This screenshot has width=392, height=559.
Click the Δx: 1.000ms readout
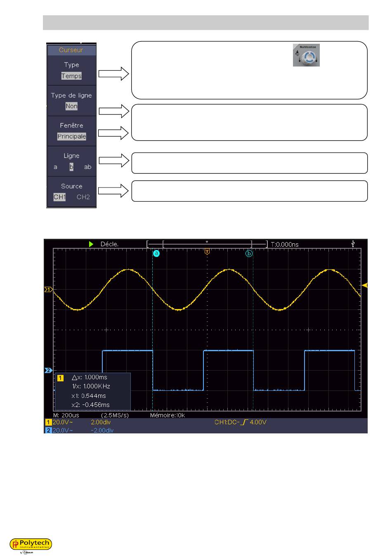[x=89, y=377]
